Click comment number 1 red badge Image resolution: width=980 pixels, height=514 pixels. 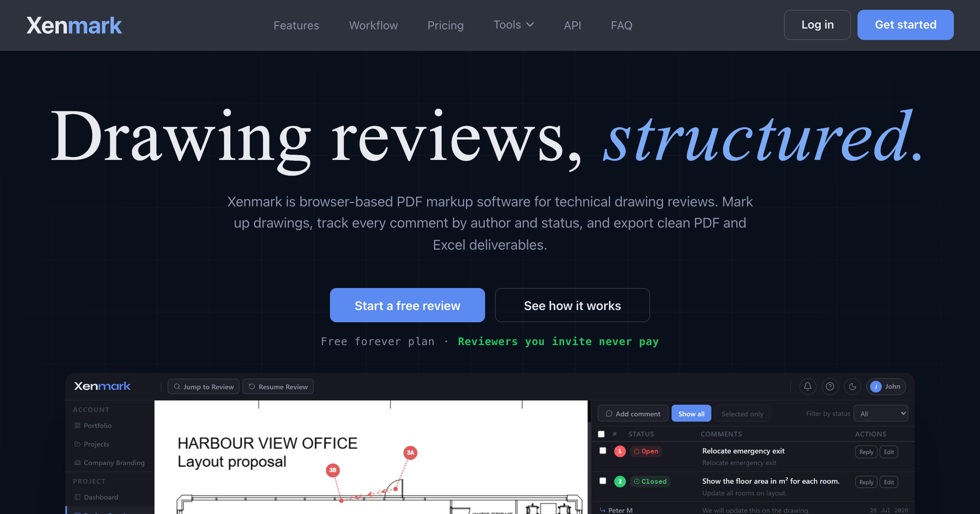620,451
